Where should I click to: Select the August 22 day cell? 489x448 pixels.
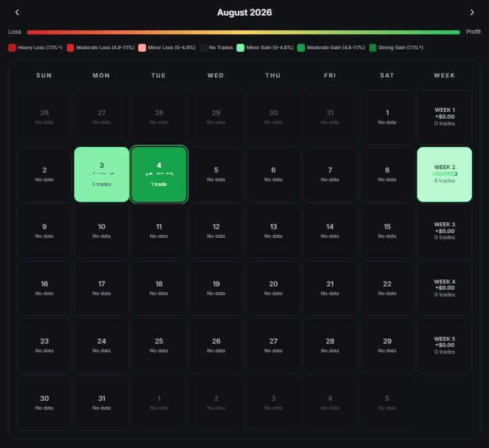point(387,288)
